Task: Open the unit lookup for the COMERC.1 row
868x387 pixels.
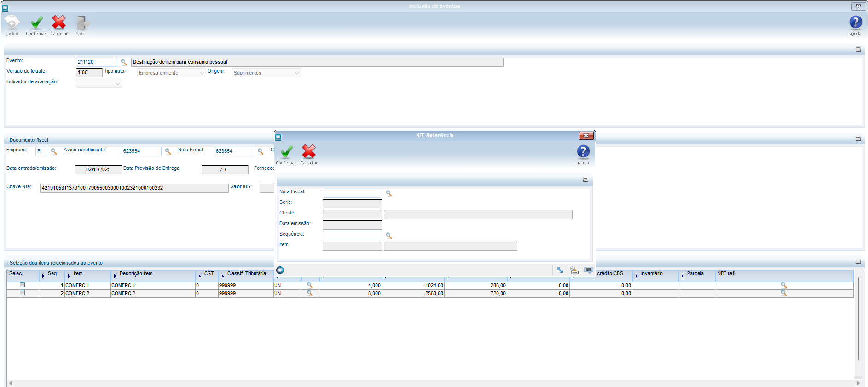Action: [x=310, y=285]
